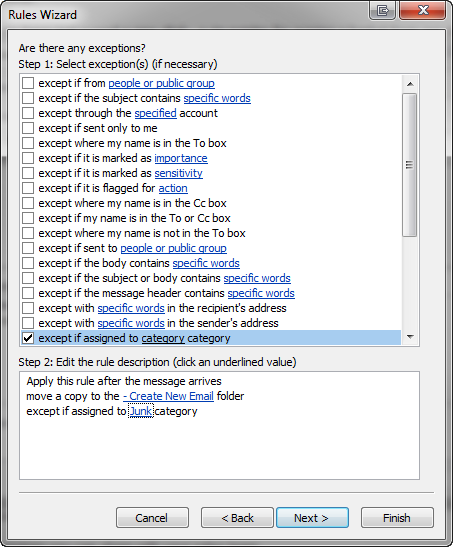Click the 'sensitivity' link
453x547 pixels.
(x=179, y=173)
